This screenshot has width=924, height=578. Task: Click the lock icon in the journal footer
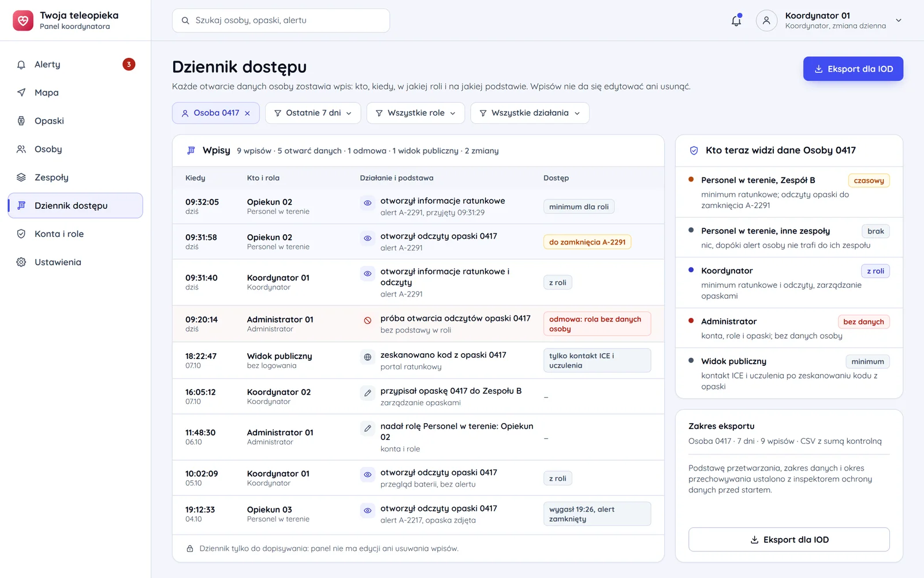point(189,549)
